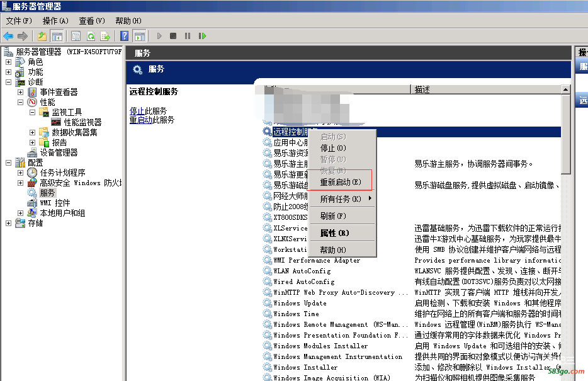
Task: Click the Properties toolbar icon
Action: 76,36
